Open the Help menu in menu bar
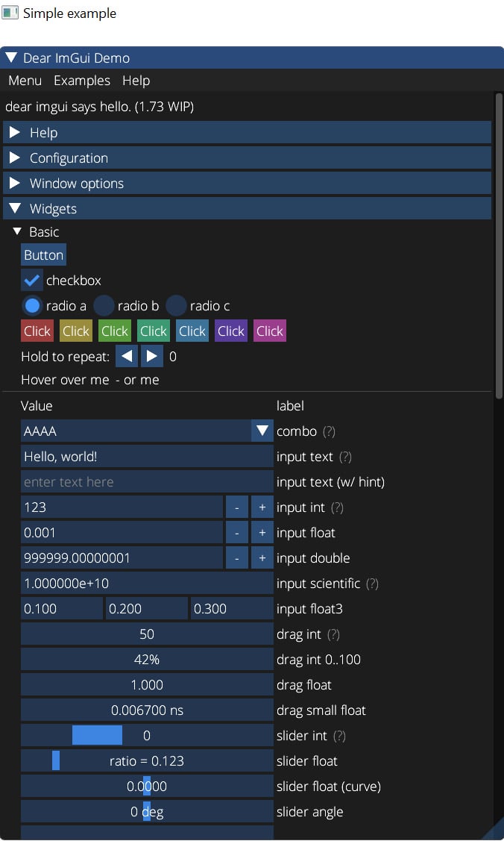This screenshot has width=504, height=841. point(136,81)
